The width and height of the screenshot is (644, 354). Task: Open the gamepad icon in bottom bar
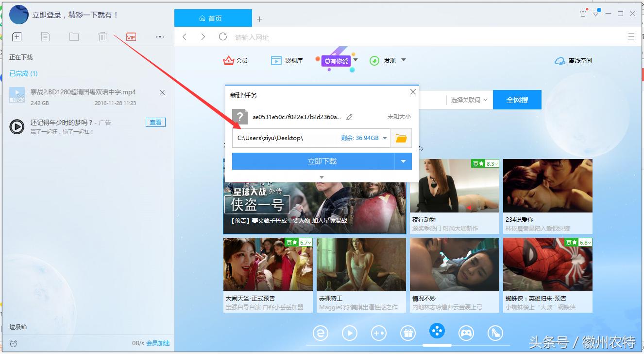(x=466, y=333)
